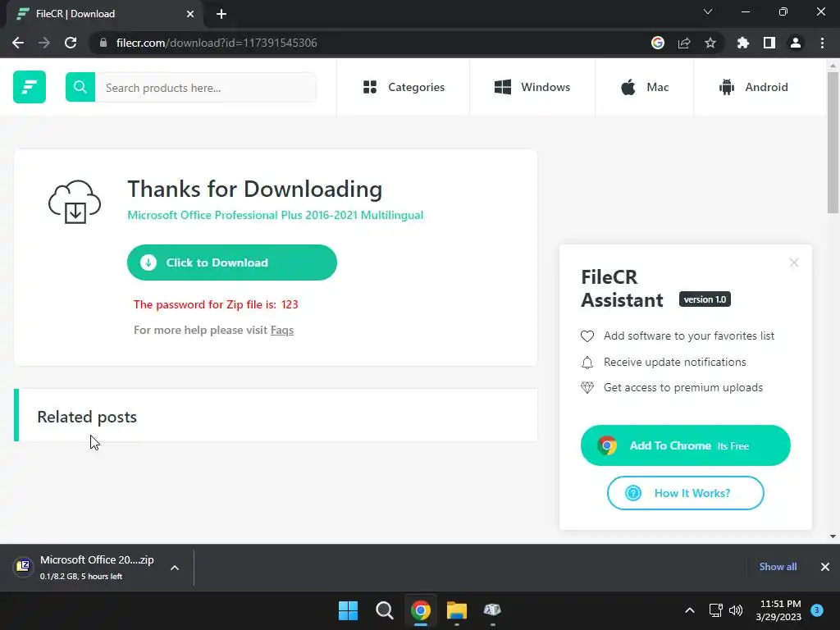Image resolution: width=840 pixels, height=630 pixels.
Task: Open taskbar Search
Action: coord(384,610)
